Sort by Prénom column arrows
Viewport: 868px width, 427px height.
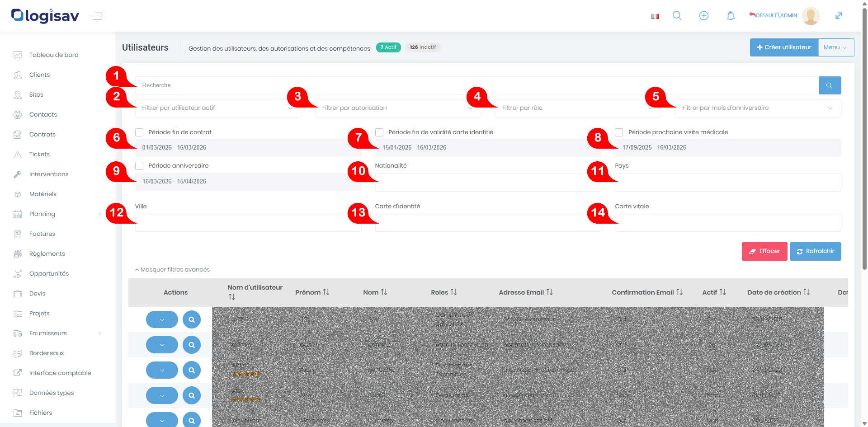click(326, 292)
